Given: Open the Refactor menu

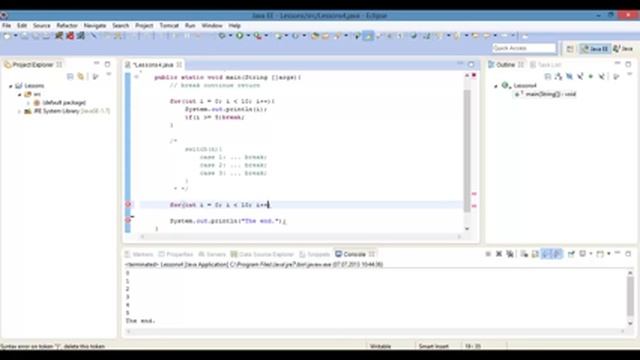Looking at the screenshot, I should pos(67,25).
